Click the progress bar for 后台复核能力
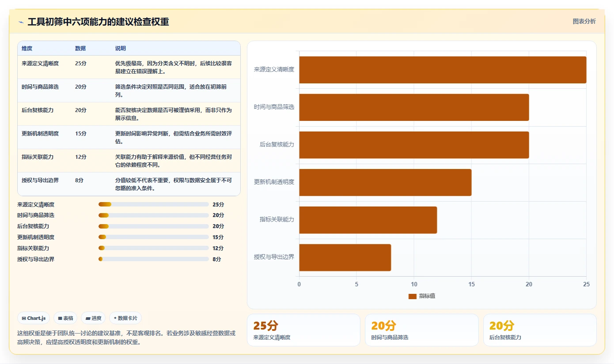 pyautogui.click(x=153, y=226)
